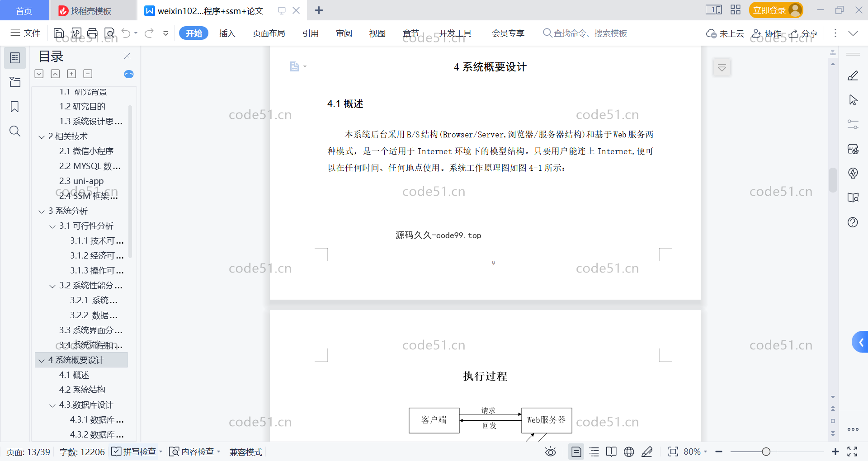Click the 立即登录 button
The height and width of the screenshot is (461, 868).
point(776,10)
